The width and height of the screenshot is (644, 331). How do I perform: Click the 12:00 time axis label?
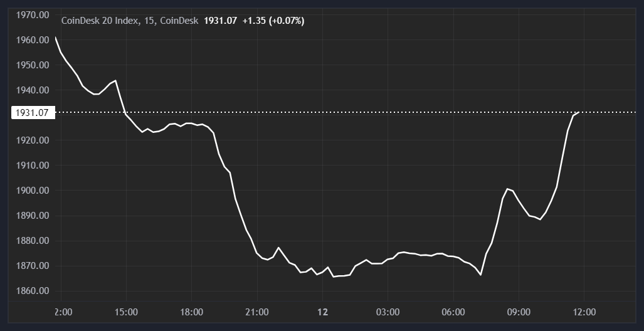(x=584, y=312)
